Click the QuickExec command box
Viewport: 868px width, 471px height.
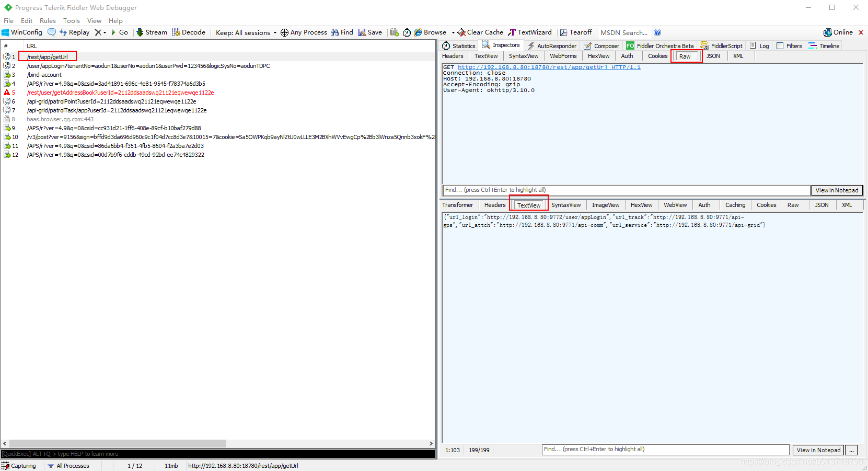(x=218, y=454)
